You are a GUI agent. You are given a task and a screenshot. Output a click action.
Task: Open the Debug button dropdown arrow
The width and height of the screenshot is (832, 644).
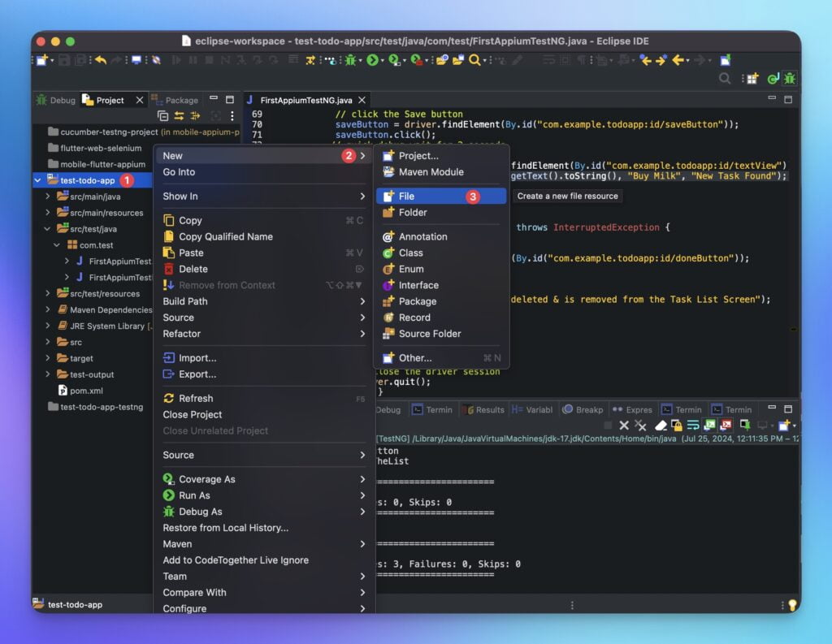coord(360,60)
